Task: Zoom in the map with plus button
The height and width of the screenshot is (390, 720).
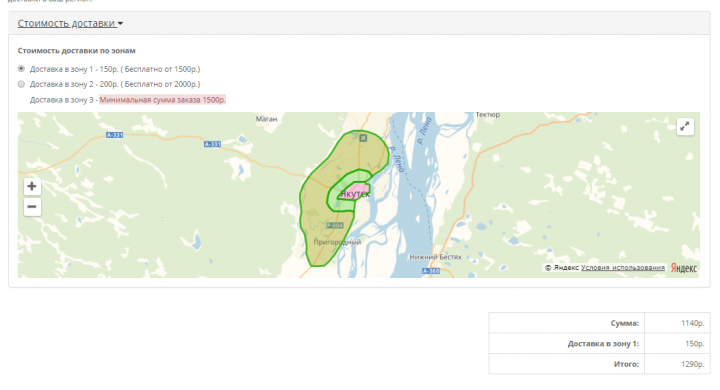Action: 32,186
